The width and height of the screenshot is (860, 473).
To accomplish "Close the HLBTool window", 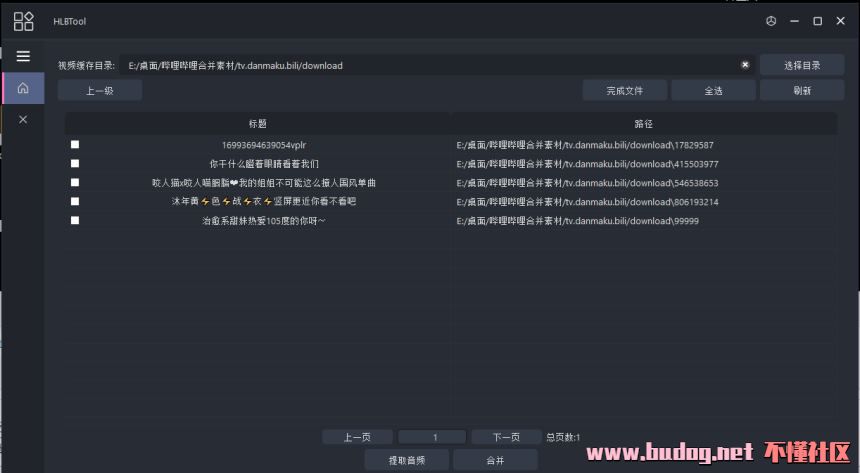I will coord(840,21).
